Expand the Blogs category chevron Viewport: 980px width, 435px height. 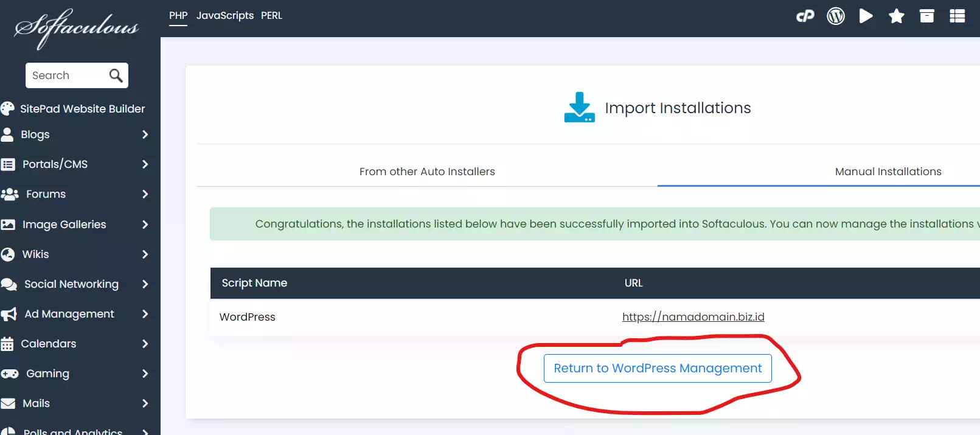click(145, 134)
